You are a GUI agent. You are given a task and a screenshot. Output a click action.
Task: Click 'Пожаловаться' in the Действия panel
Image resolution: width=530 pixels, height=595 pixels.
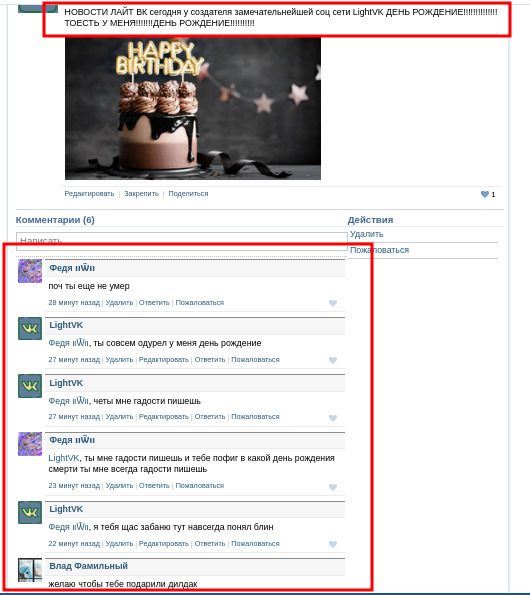[x=379, y=250]
